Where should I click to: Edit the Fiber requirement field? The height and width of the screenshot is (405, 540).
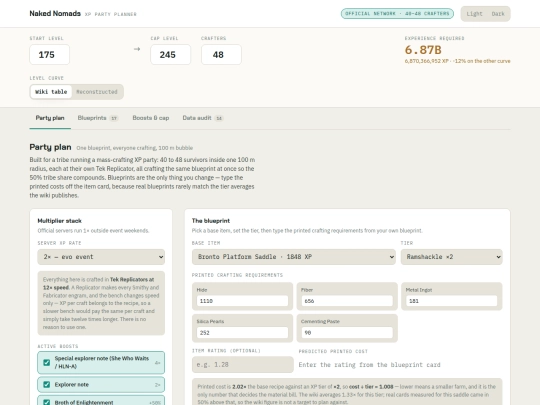347,301
